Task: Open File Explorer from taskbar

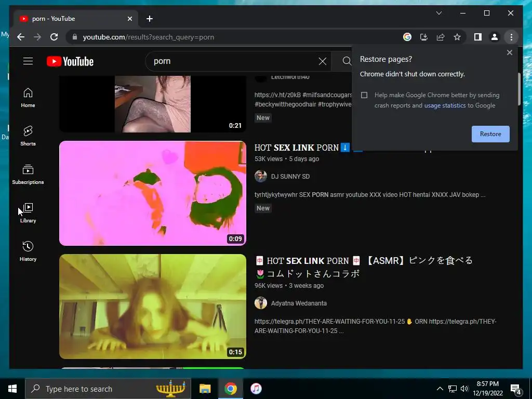Action: (x=205, y=389)
